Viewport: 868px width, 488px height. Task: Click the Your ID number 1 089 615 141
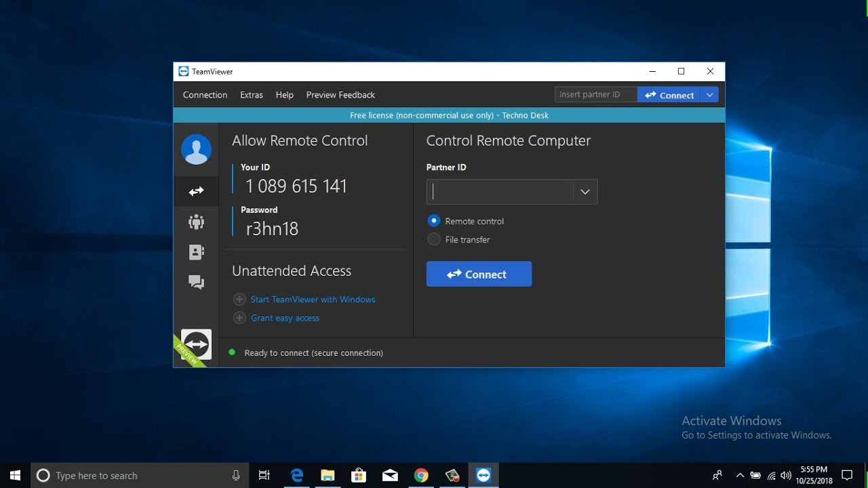(296, 186)
